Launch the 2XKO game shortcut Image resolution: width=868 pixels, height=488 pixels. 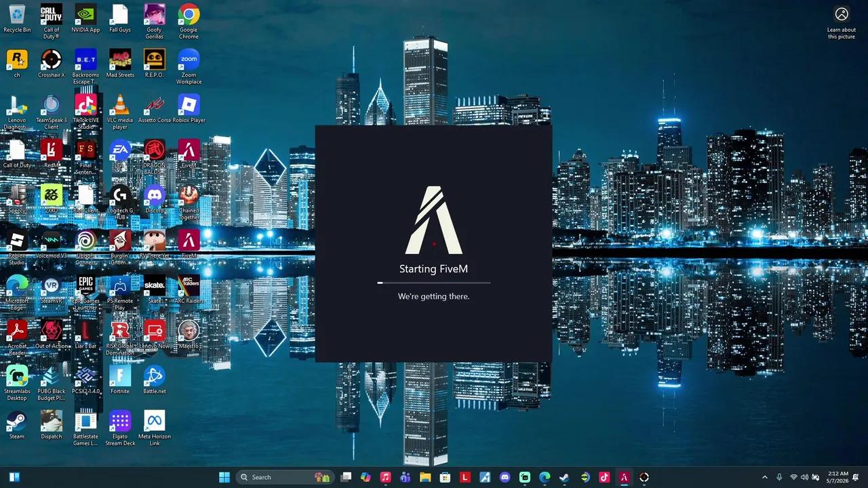[x=52, y=199]
